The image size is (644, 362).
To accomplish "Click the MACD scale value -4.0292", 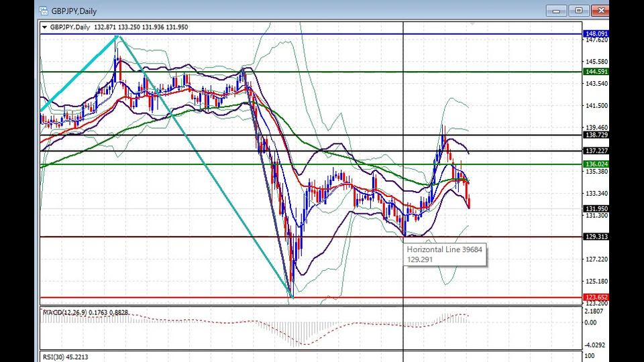I will click(x=594, y=345).
